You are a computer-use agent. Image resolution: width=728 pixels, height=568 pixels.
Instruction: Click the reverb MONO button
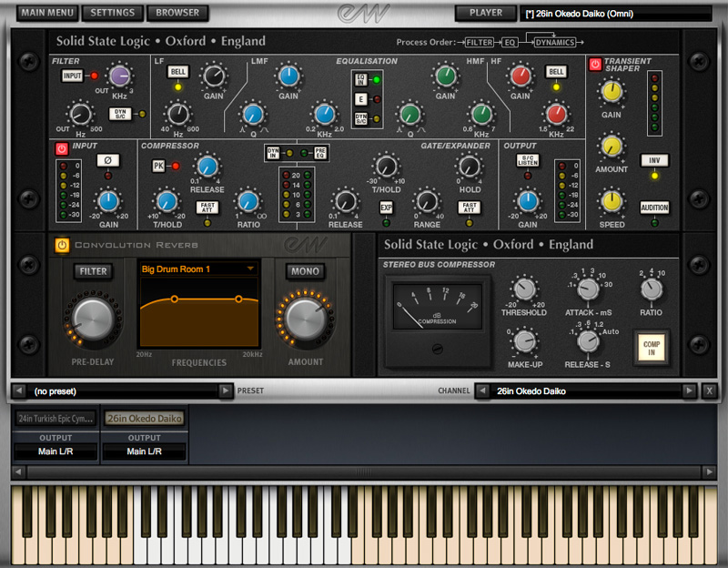(x=305, y=271)
